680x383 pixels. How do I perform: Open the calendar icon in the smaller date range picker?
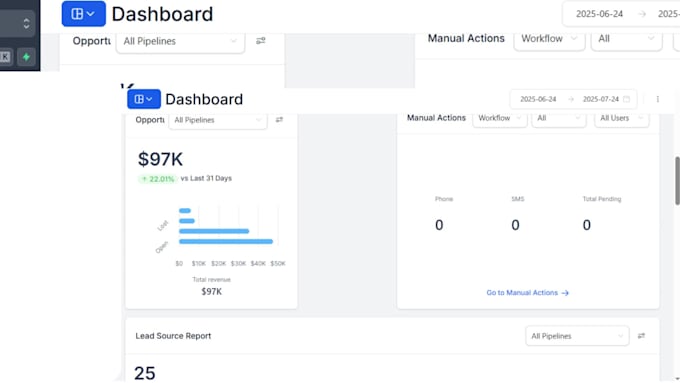click(626, 99)
